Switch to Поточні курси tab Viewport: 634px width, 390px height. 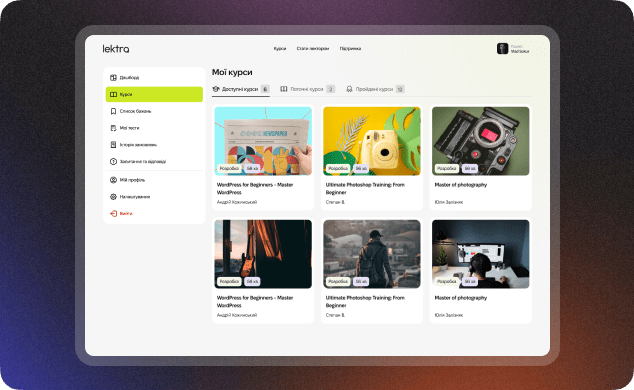[308, 89]
